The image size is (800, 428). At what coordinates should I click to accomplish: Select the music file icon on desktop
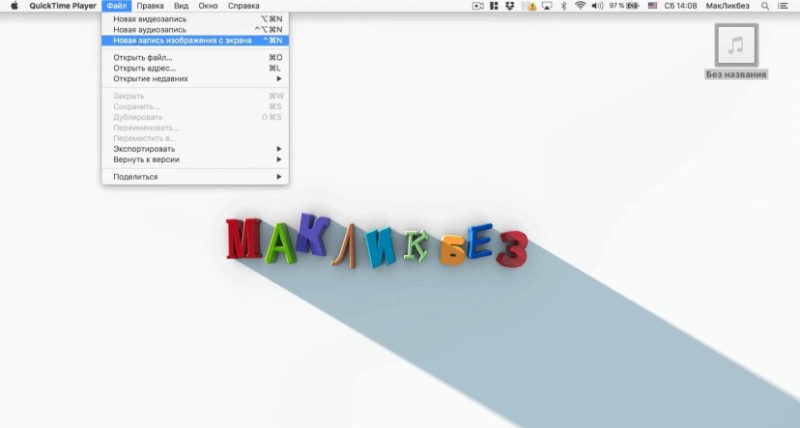(x=736, y=45)
